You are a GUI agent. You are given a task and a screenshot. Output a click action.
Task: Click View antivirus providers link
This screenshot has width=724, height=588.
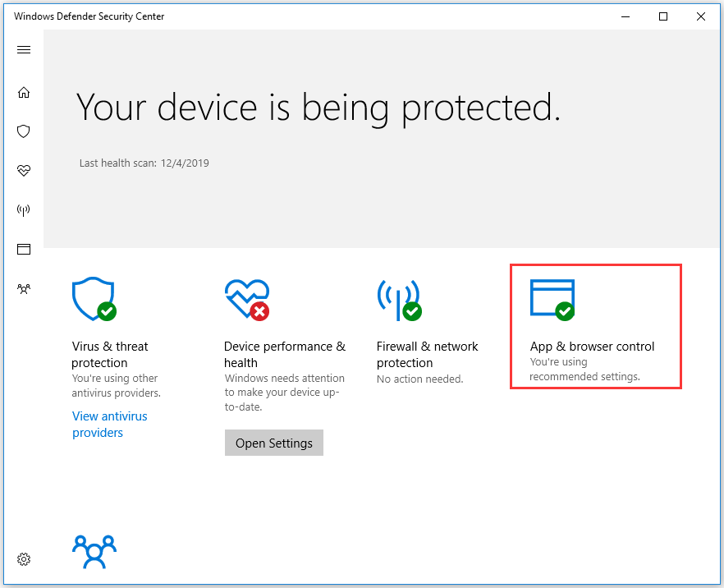[109, 425]
